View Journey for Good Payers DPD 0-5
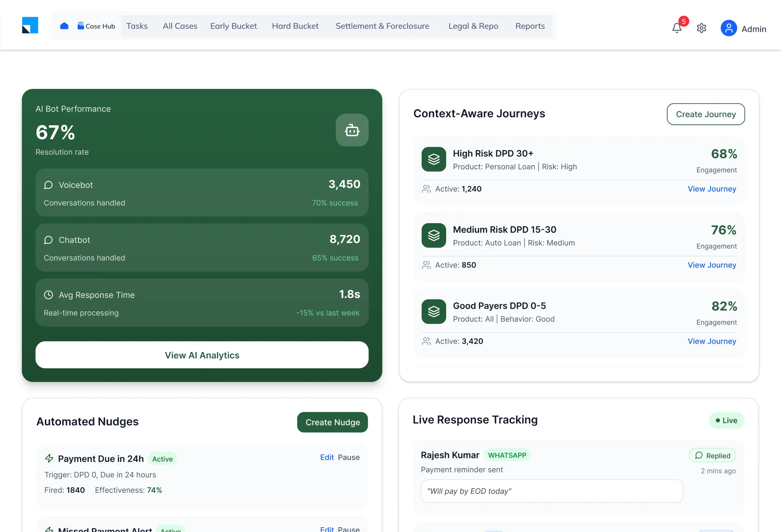The width and height of the screenshot is (781, 532). [x=712, y=341]
